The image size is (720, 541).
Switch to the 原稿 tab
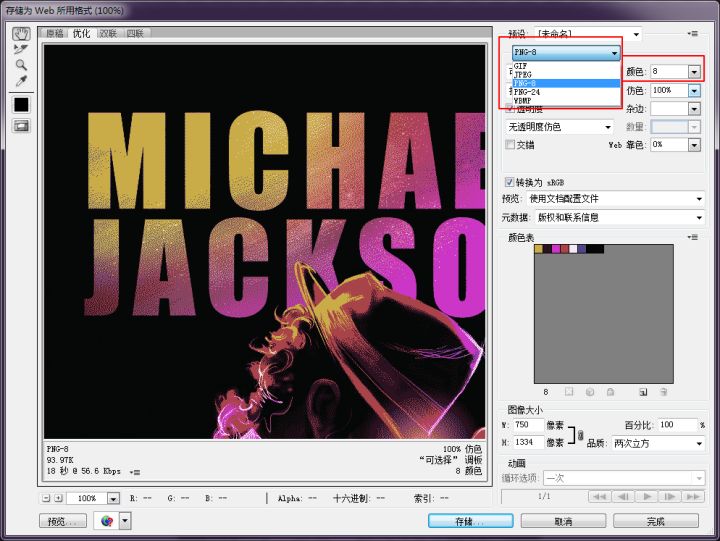55,33
